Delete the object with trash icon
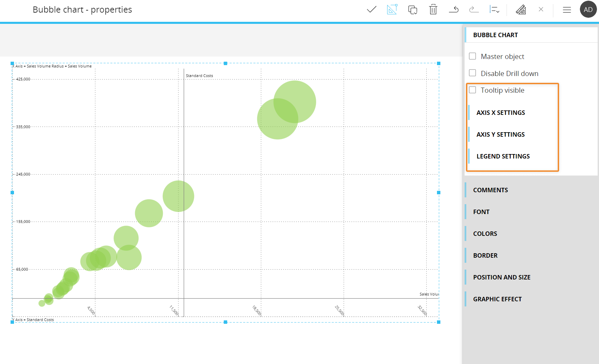This screenshot has width=599, height=364. pyautogui.click(x=433, y=10)
